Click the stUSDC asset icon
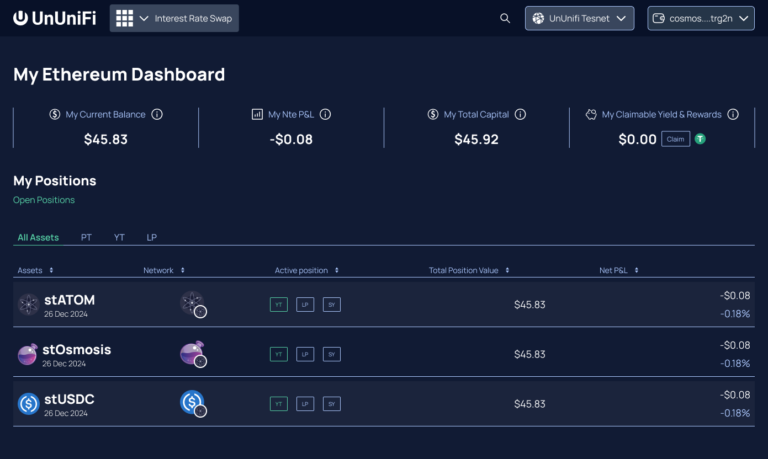The width and height of the screenshot is (768, 459). click(x=28, y=404)
